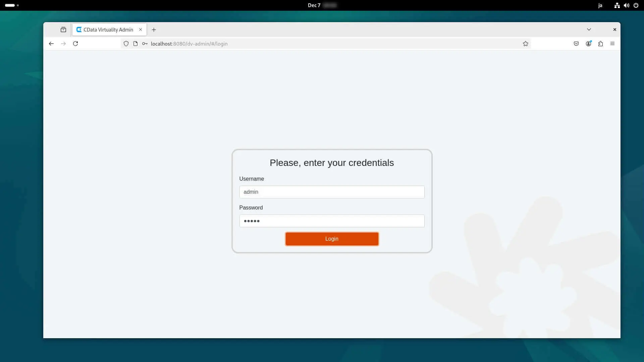Open the extensions puzzle icon
The image size is (644, 362).
point(600,44)
